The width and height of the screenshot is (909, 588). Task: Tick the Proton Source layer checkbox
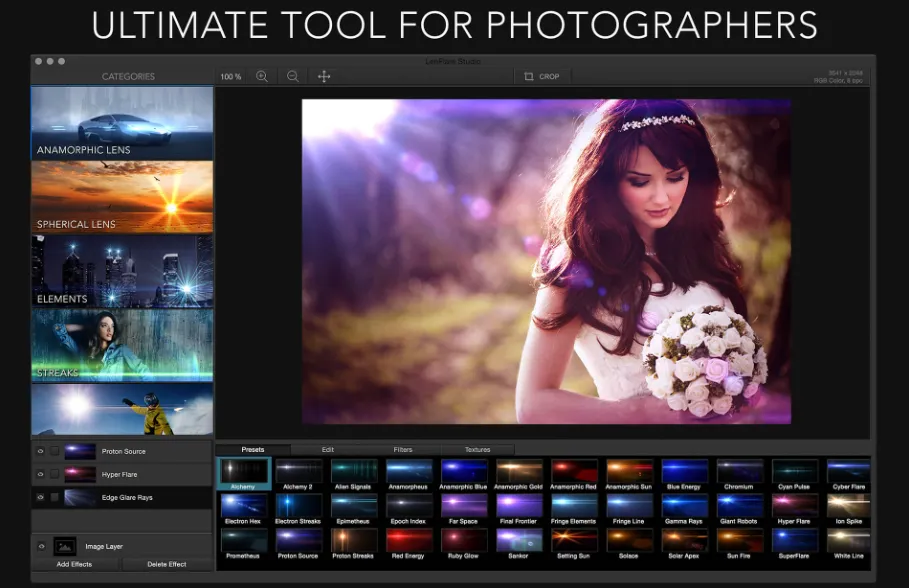[54, 451]
